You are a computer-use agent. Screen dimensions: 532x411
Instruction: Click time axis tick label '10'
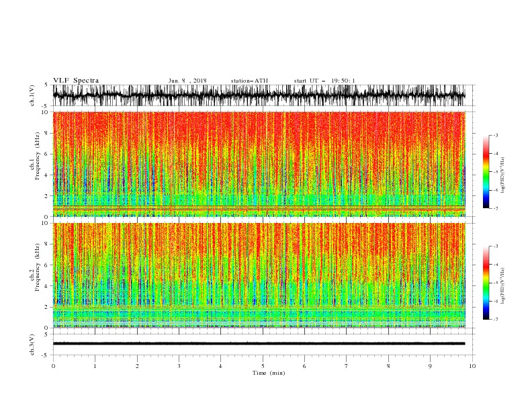point(472,366)
